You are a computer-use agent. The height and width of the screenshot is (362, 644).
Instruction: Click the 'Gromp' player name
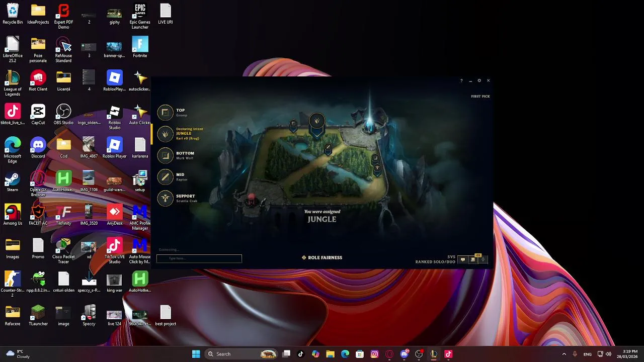click(182, 115)
